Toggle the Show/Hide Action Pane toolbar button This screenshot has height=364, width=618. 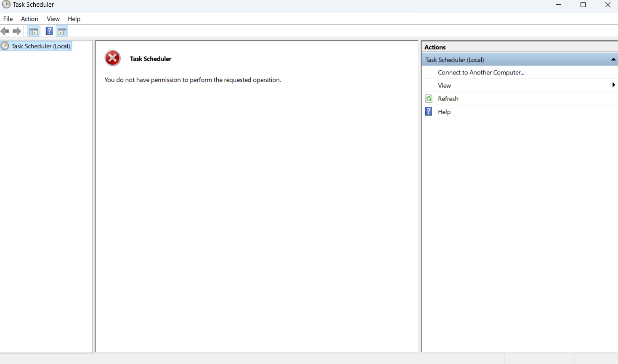[x=61, y=31]
